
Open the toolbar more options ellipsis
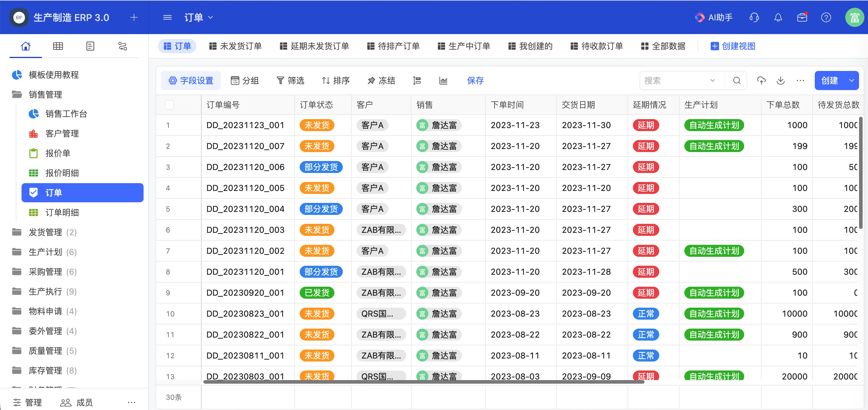point(800,81)
